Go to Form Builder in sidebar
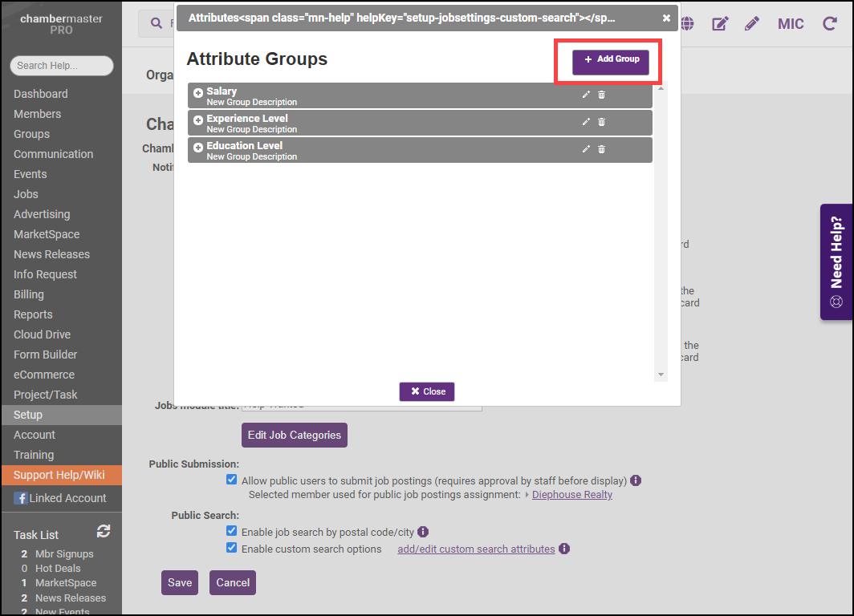Image resolution: width=854 pixels, height=616 pixels. point(45,355)
